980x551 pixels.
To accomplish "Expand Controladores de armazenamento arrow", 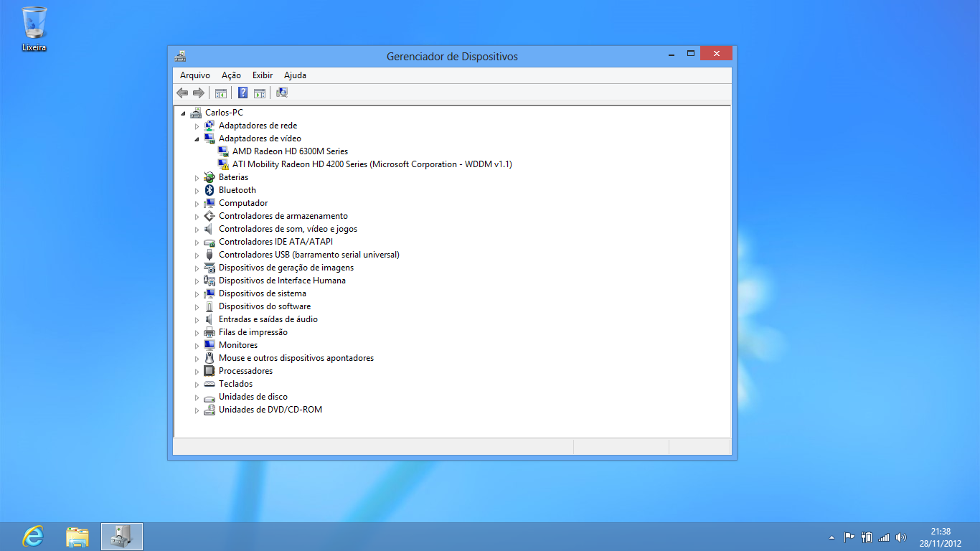I will pyautogui.click(x=197, y=217).
